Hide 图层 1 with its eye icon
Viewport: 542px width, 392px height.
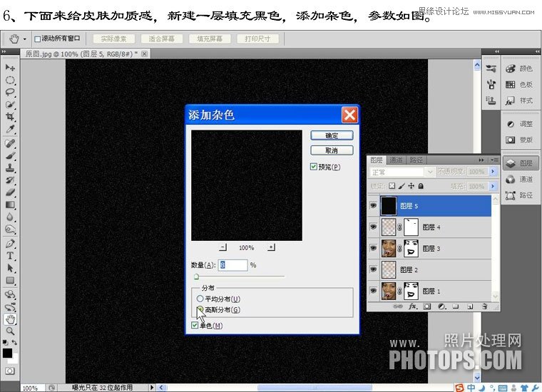(373, 291)
